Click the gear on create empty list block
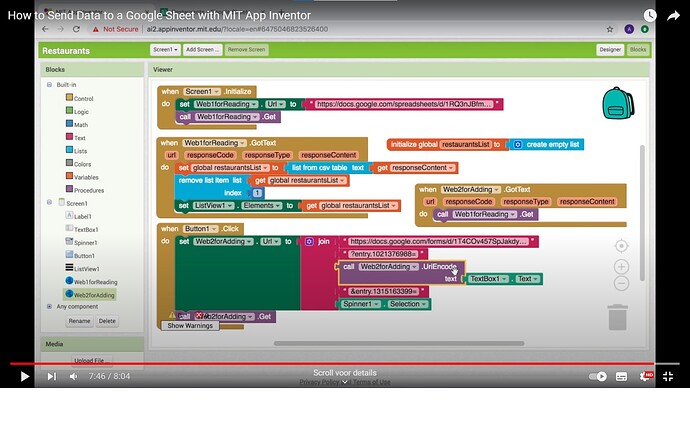The image size is (690, 423). pos(518,144)
